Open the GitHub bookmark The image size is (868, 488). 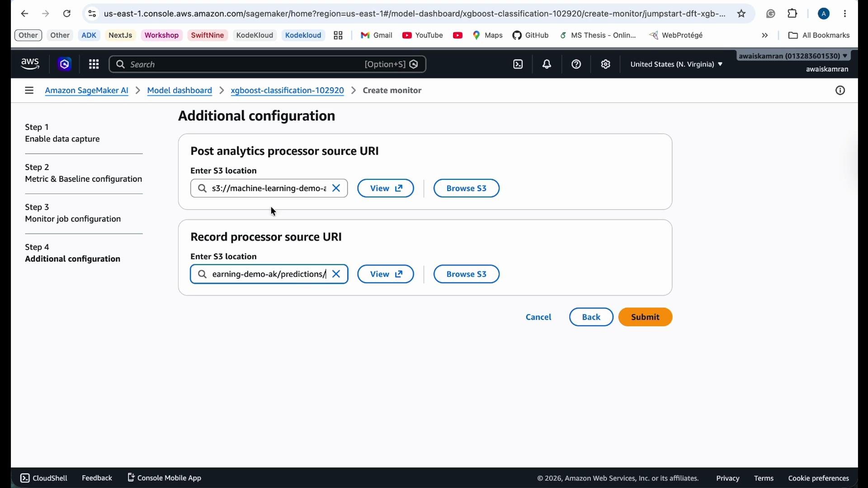pyautogui.click(x=531, y=36)
